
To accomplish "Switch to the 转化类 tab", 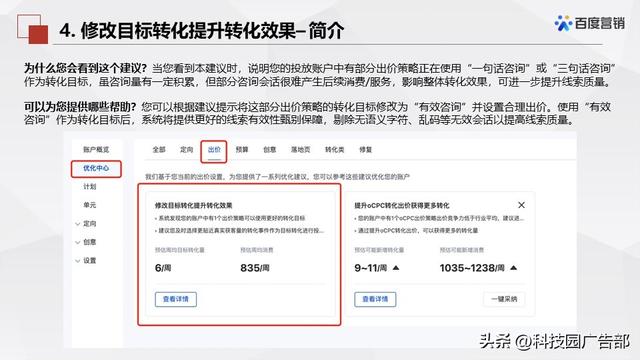I will pos(334,150).
